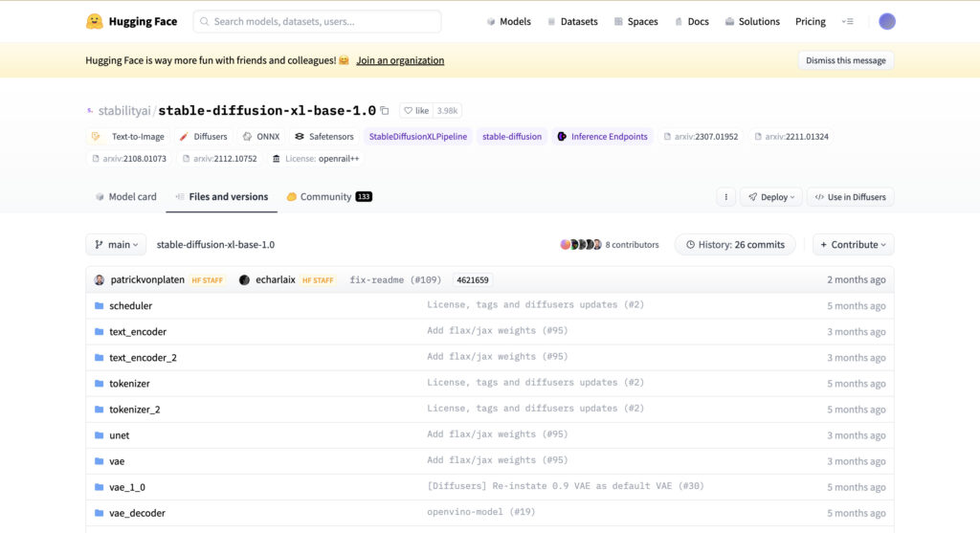Open the Solutions nav item
Screen dimensions: 980x533
click(752, 21)
